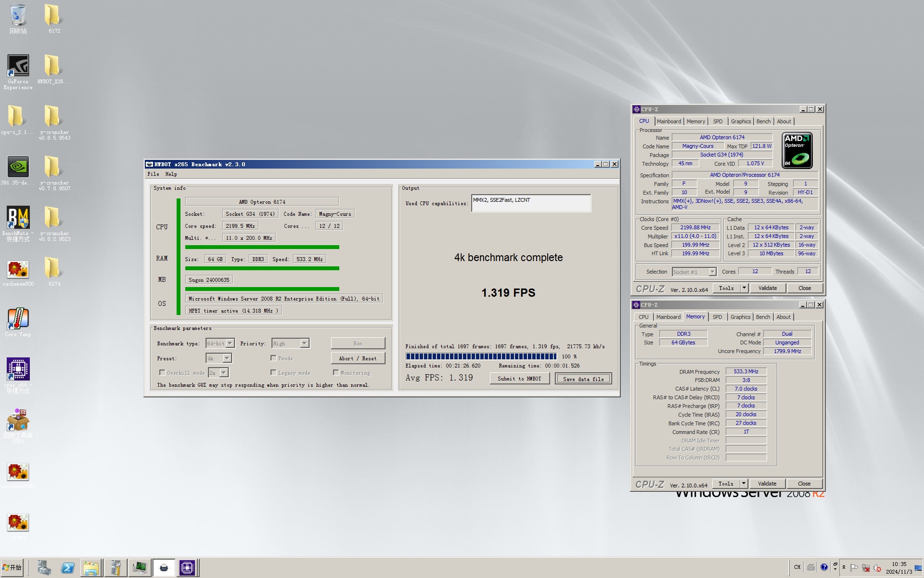Switch to CPU-Z via its taskbar button

point(187,568)
